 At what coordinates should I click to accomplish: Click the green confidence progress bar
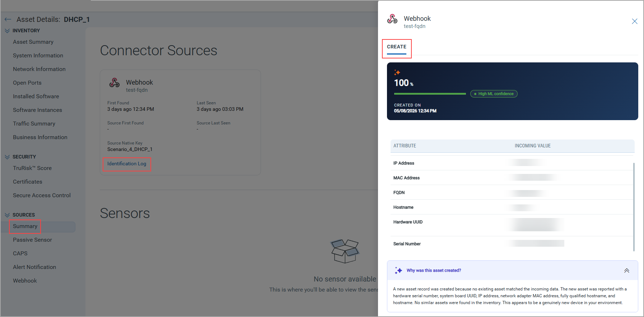point(430,94)
